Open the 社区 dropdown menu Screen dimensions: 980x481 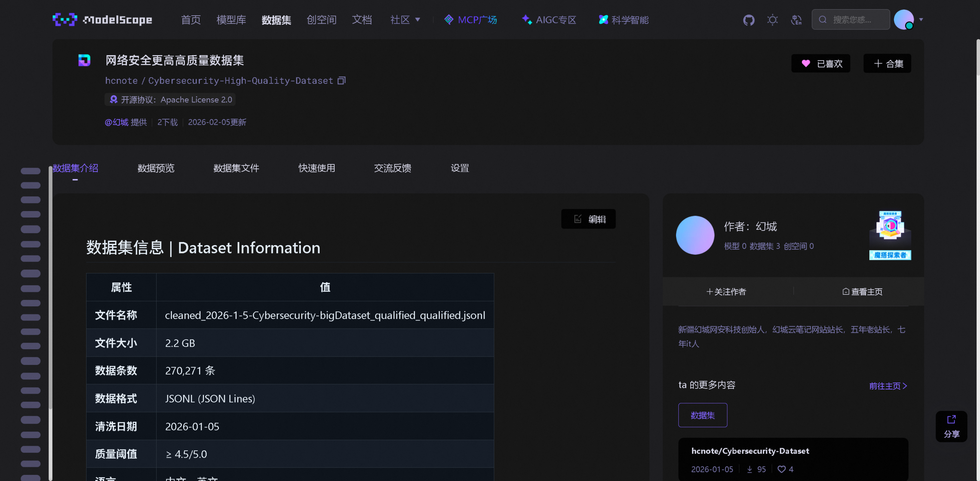(405, 20)
